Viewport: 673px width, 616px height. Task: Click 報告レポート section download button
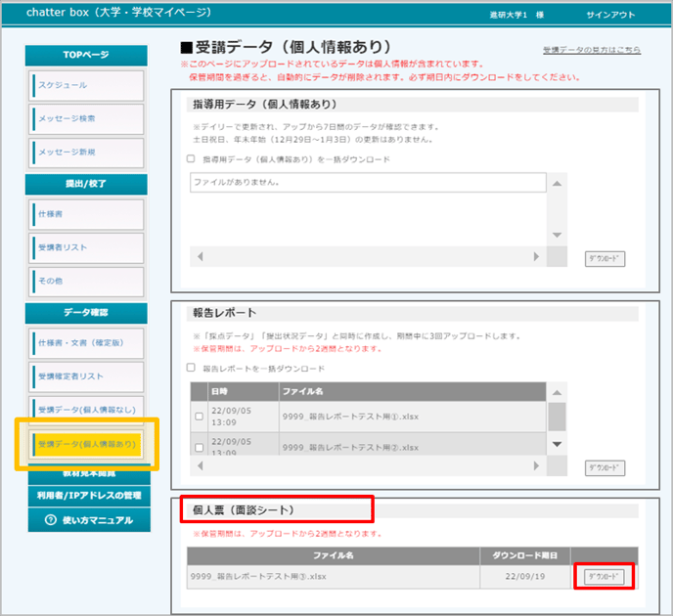click(605, 468)
